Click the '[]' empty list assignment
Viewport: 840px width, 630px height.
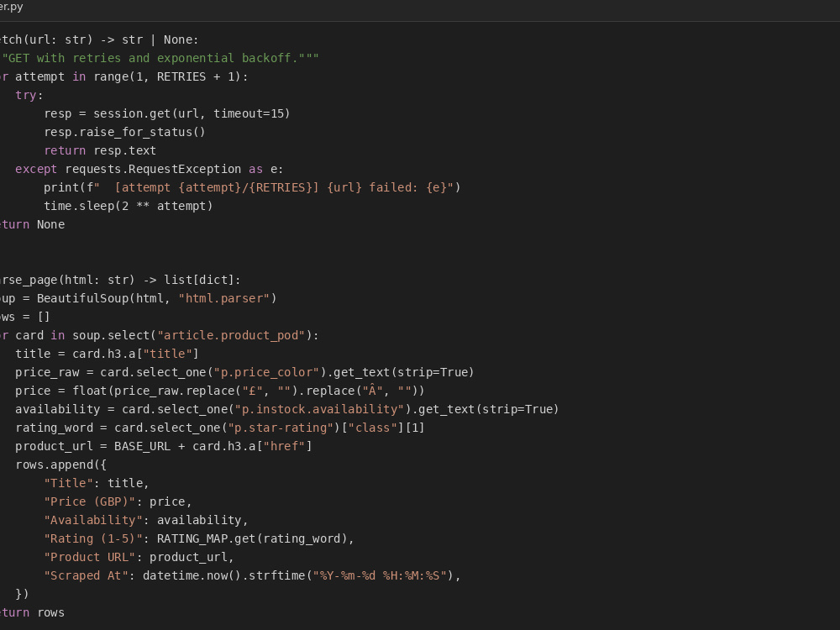tap(44, 317)
